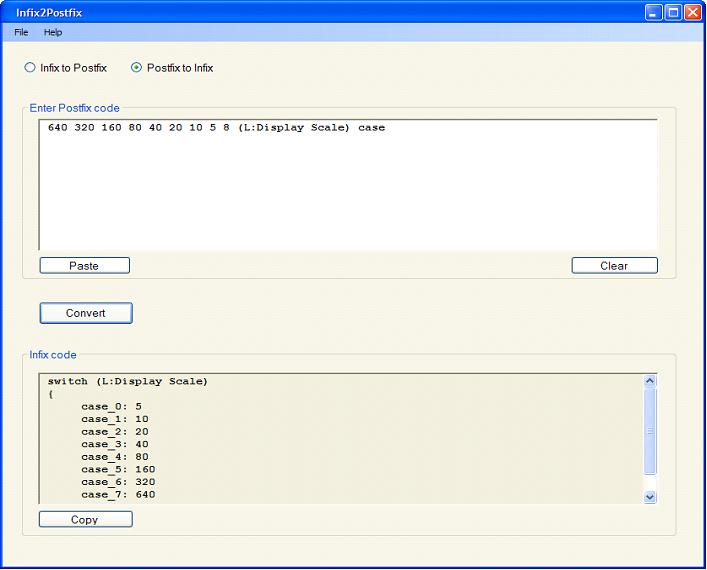Click the scroll down arrow in Infix code

[650, 497]
